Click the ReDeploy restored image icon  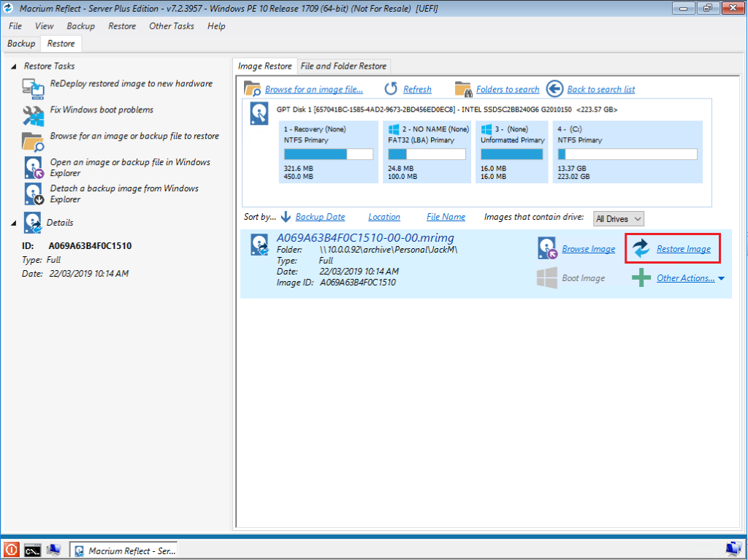pyautogui.click(x=34, y=88)
